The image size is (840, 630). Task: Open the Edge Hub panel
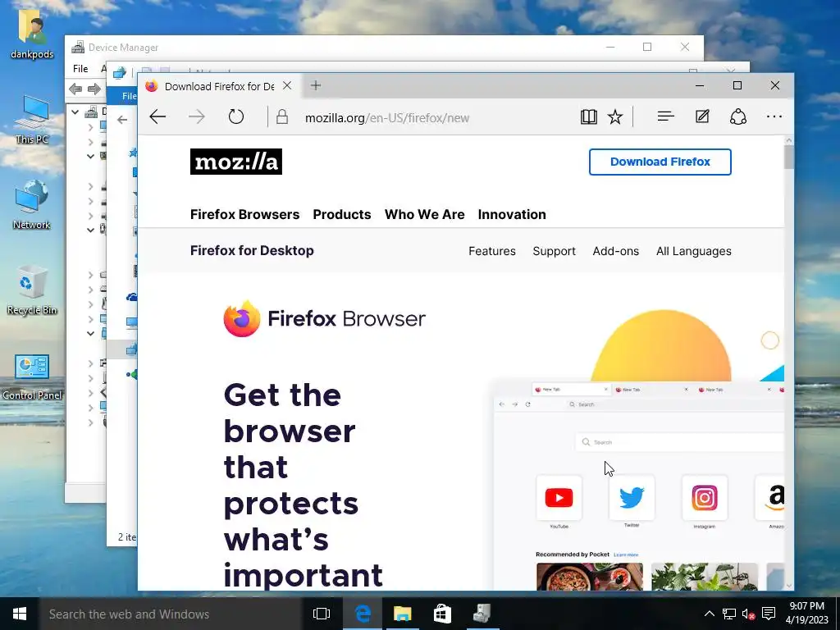[x=665, y=116]
